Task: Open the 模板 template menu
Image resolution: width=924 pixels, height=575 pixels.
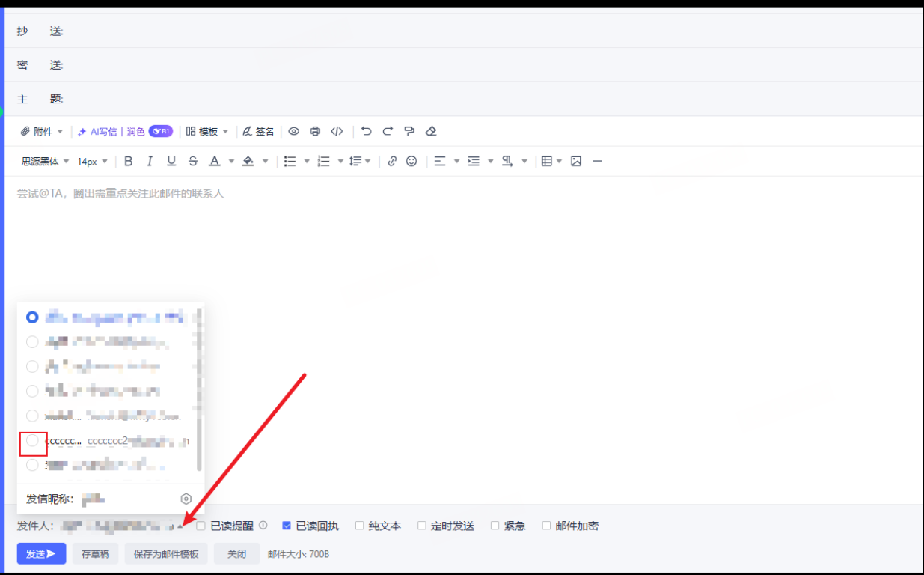Action: pyautogui.click(x=207, y=131)
